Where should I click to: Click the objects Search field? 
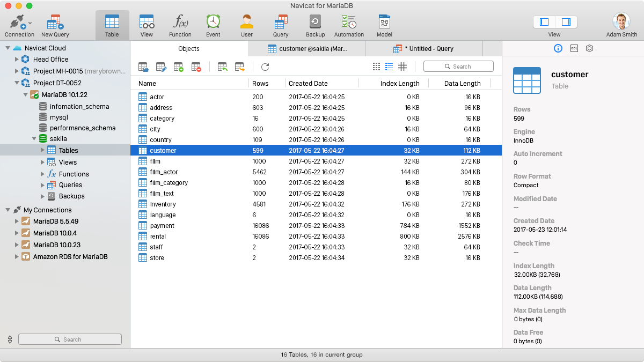click(x=458, y=67)
